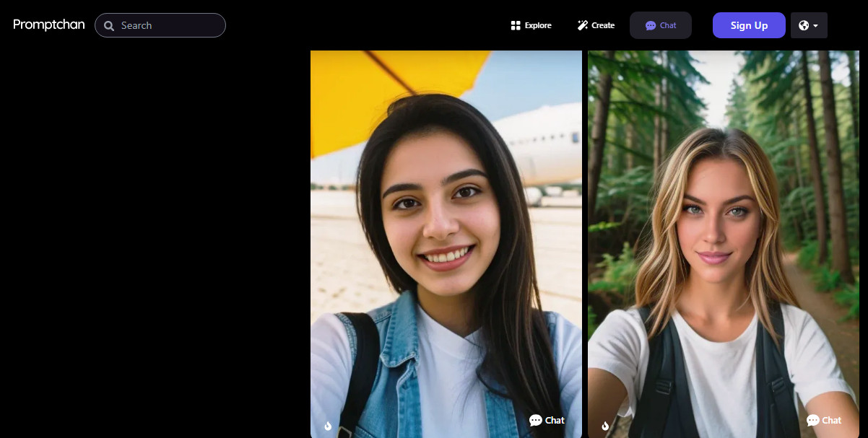Click the magnifier icon in search box
The height and width of the screenshot is (438, 868).
click(109, 26)
